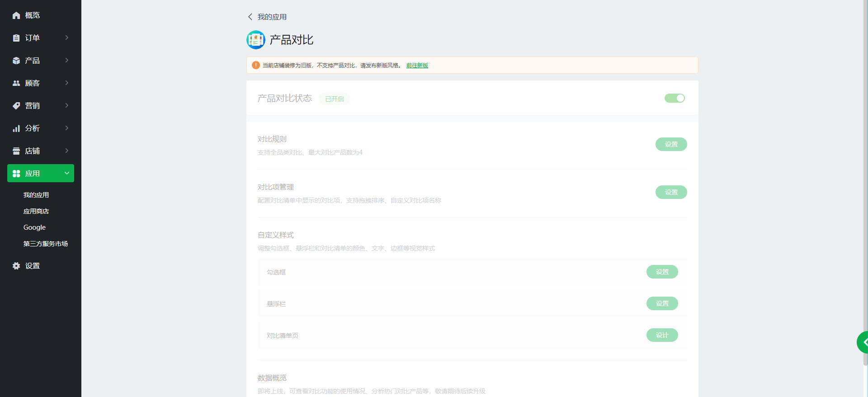Click the page vertical scrollbar
868x397 pixels.
coord(865,181)
